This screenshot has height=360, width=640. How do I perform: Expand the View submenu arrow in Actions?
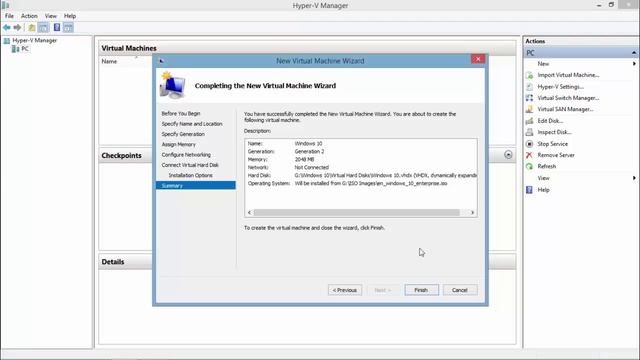[634, 178]
